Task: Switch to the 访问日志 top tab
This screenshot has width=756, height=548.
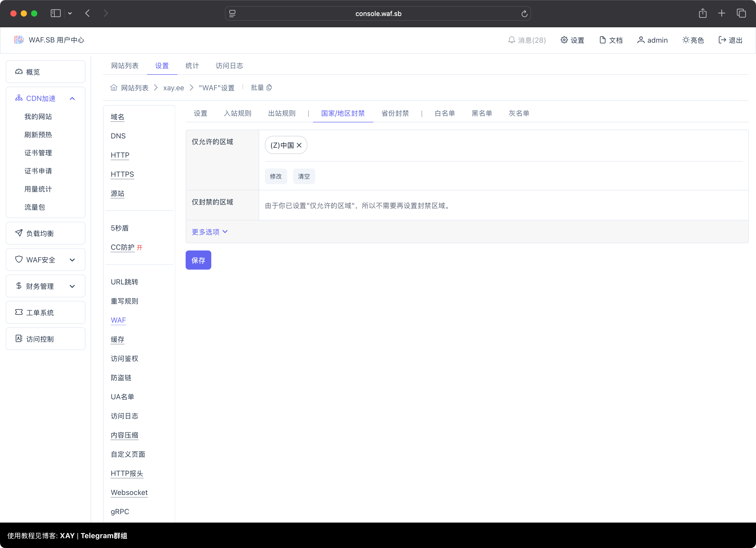Action: tap(229, 66)
